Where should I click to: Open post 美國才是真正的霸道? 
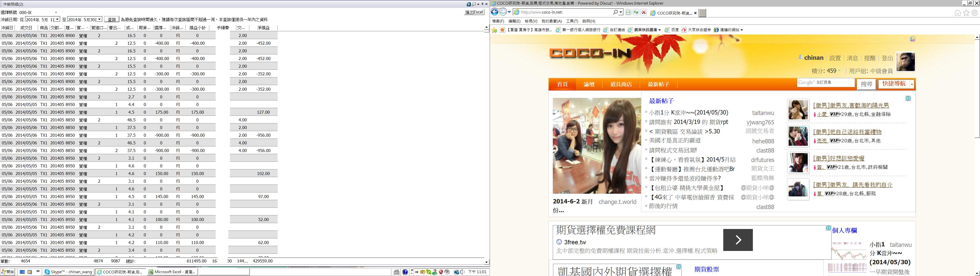pos(675,141)
